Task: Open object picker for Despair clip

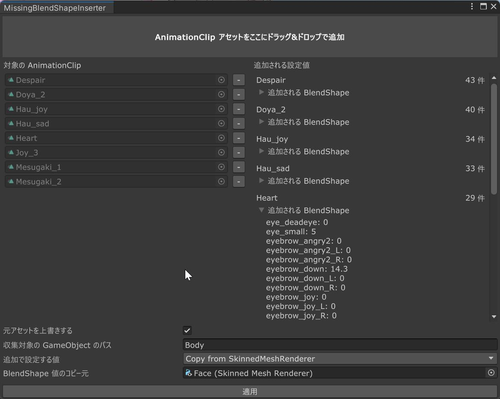Action: point(221,80)
